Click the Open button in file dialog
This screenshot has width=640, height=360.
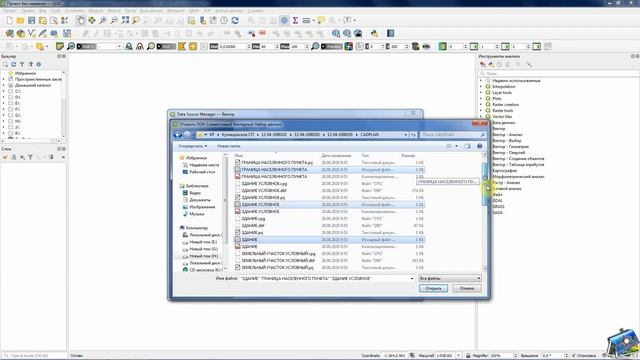pyautogui.click(x=433, y=289)
